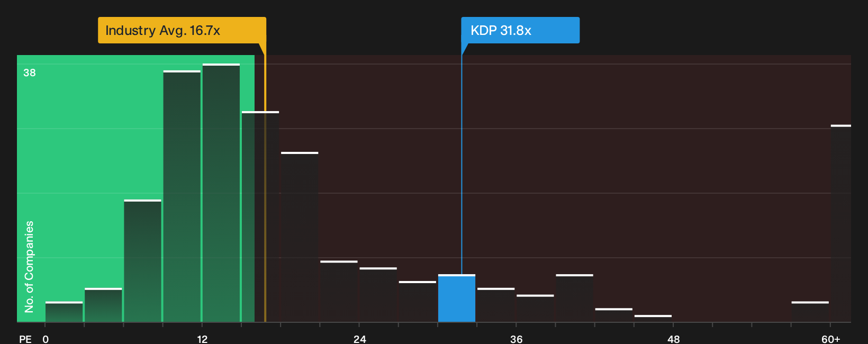The image size is (868, 344).
Task: Click the KDP 31.8x label
Action: tap(520, 30)
